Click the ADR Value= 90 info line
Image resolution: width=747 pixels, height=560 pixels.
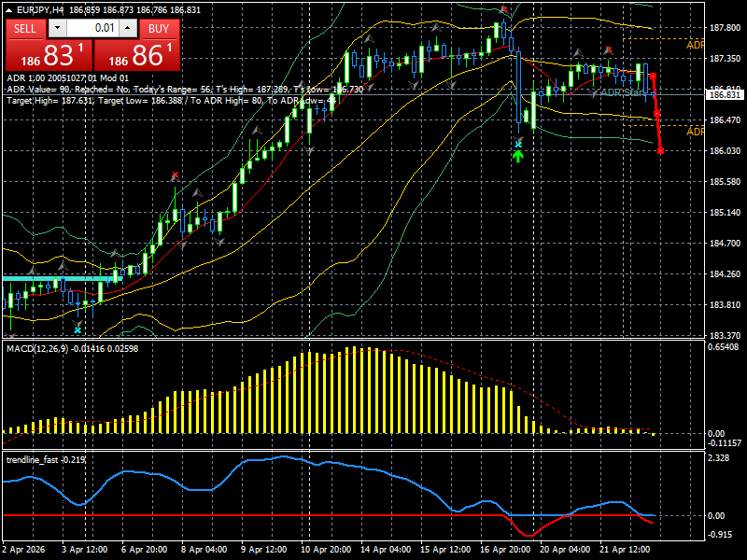point(185,89)
